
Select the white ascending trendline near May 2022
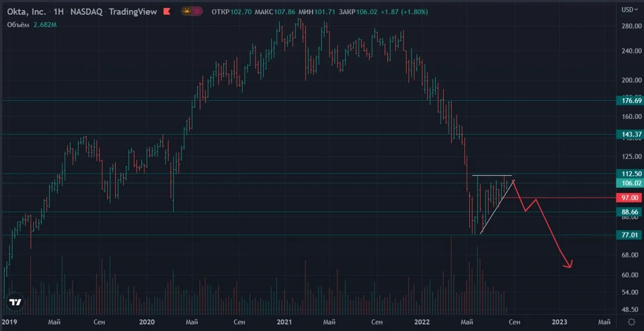click(497, 207)
